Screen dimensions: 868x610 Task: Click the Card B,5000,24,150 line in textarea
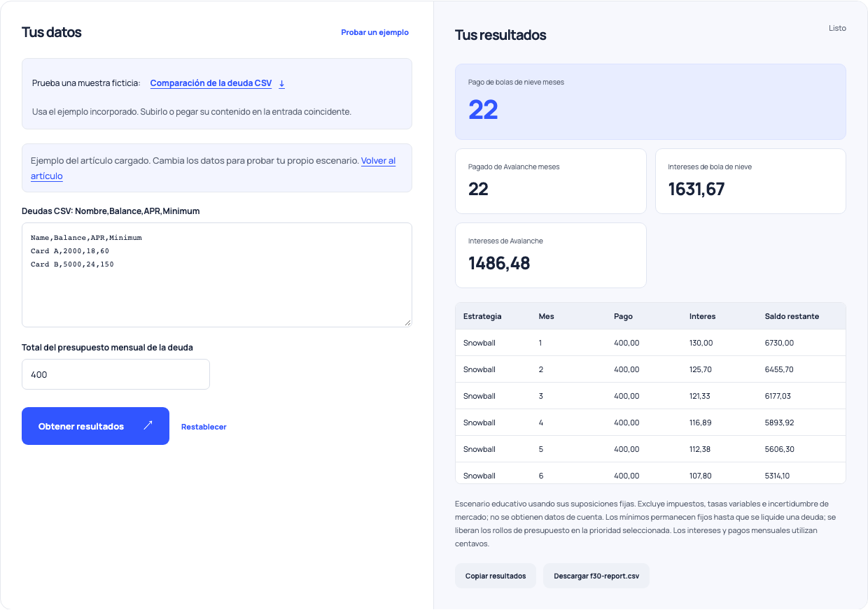pyautogui.click(x=72, y=264)
